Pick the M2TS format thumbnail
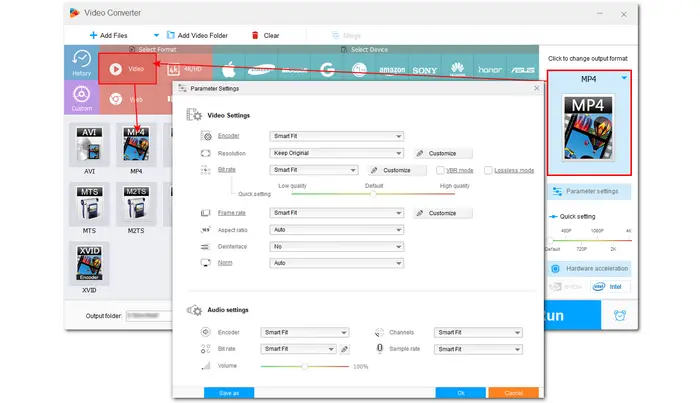700x403 pixels. click(x=136, y=204)
